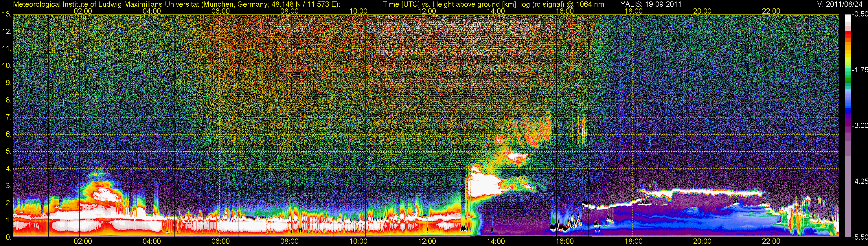Click the color scale value -4.25

(860, 181)
